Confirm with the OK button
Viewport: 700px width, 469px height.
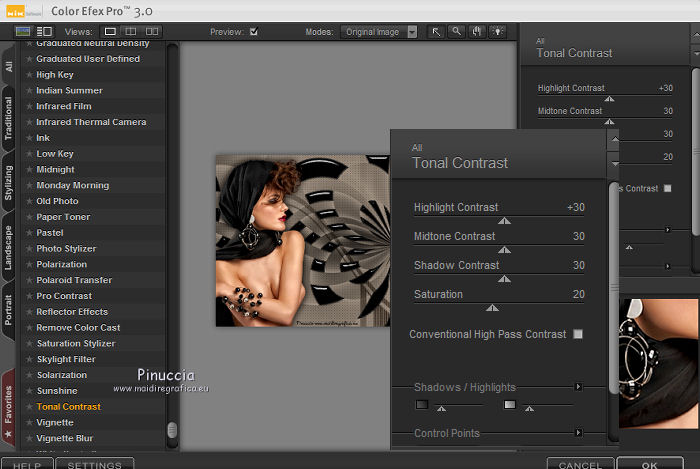(x=650, y=464)
